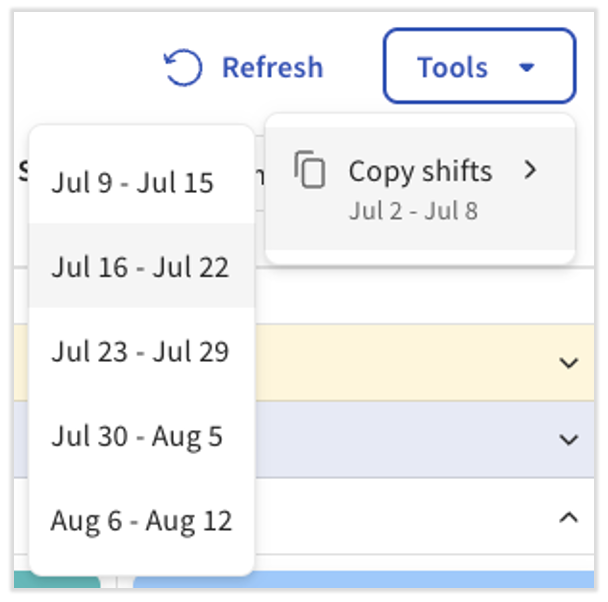Click the light blue shift bar
This screenshot has width=608, height=602.
[360, 582]
